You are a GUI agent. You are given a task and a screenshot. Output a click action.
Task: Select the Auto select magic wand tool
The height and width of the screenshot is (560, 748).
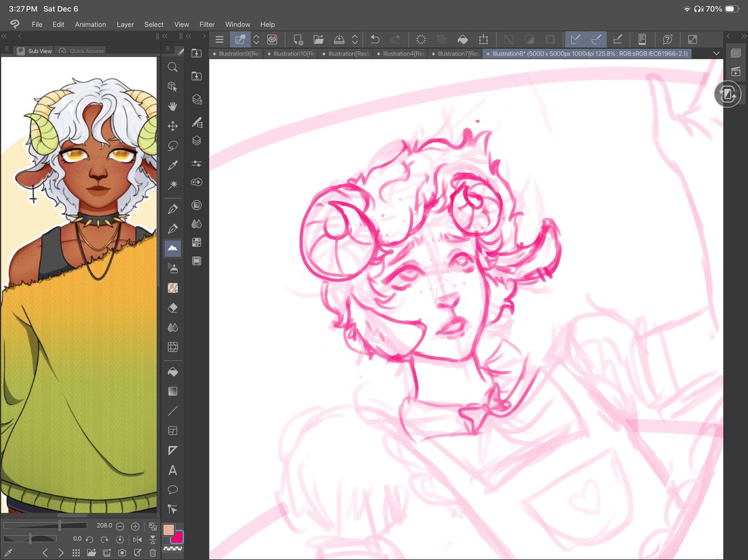tap(173, 185)
